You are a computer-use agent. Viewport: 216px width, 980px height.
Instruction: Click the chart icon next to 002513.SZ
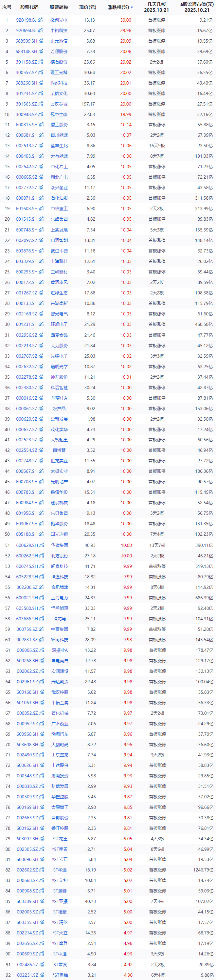(x=41, y=146)
